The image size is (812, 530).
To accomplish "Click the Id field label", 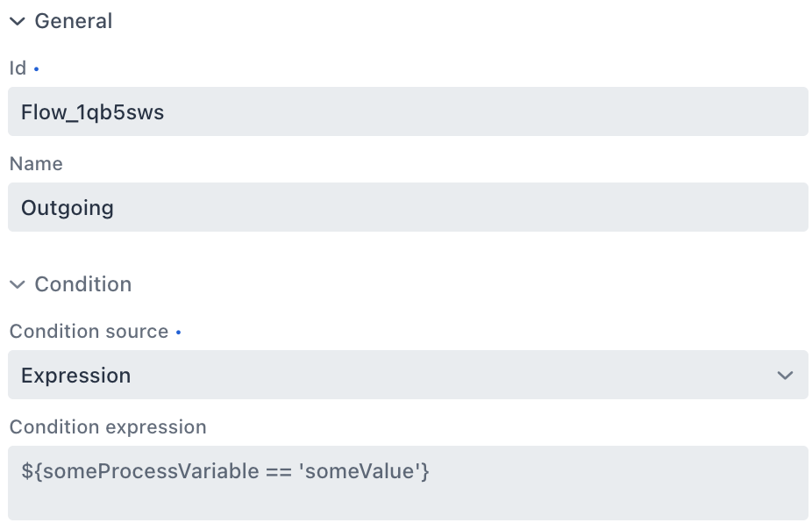I will coord(17,68).
